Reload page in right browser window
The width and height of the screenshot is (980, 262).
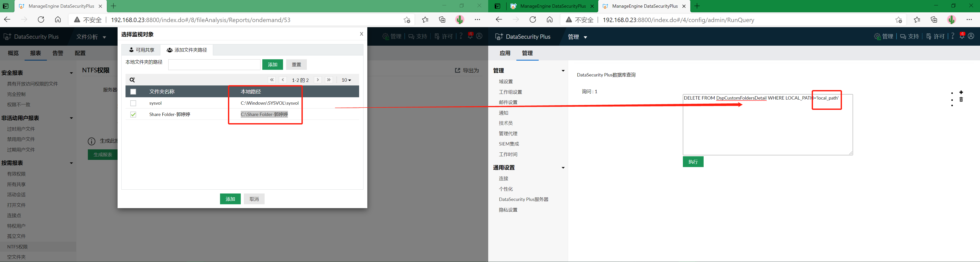point(533,20)
